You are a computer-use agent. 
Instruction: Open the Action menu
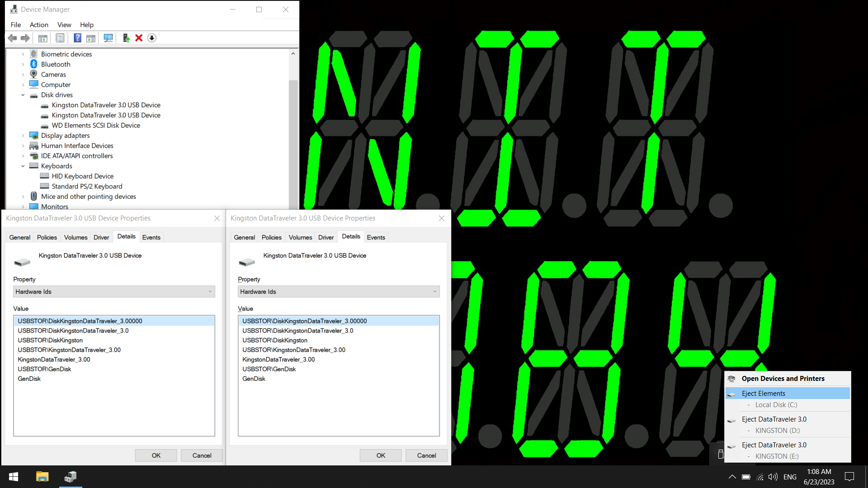(39, 25)
